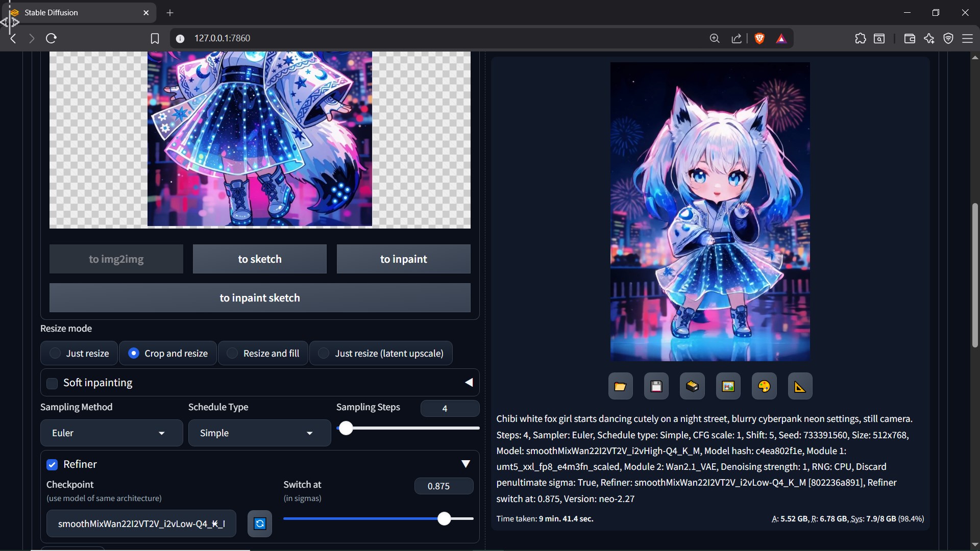Open the browser extensions puzzle icon
This screenshot has height=551, width=980.
[x=861, y=38]
